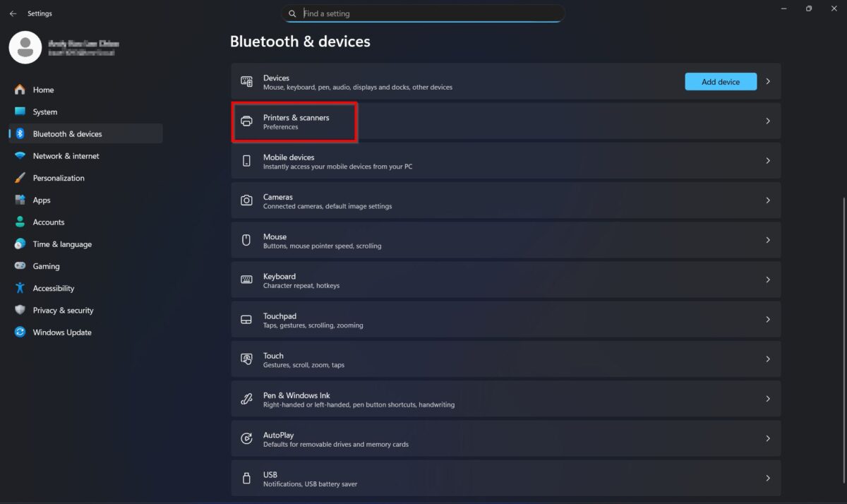Click the Mouse icon in the list
Image resolution: width=847 pixels, height=504 pixels.
[x=246, y=240]
